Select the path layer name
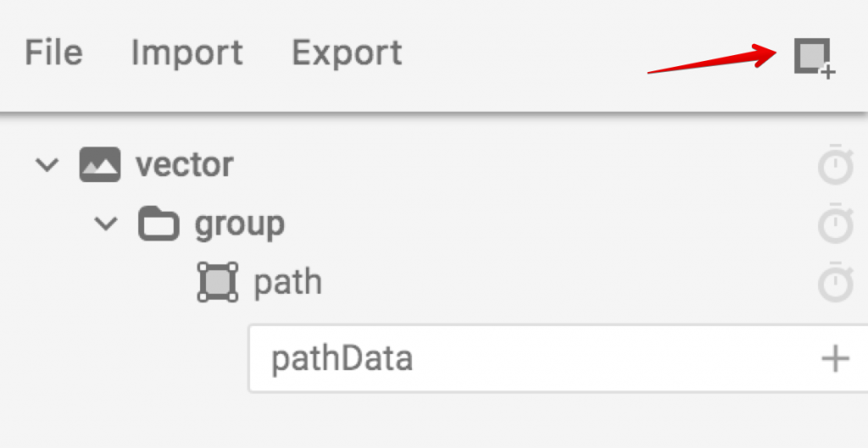This screenshot has height=448, width=868. pyautogui.click(x=287, y=282)
